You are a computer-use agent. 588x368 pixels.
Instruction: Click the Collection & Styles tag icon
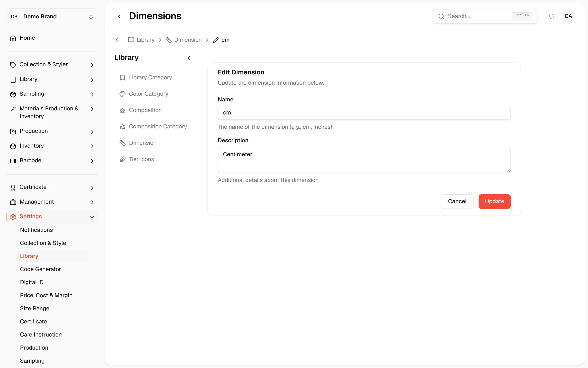[x=13, y=65]
